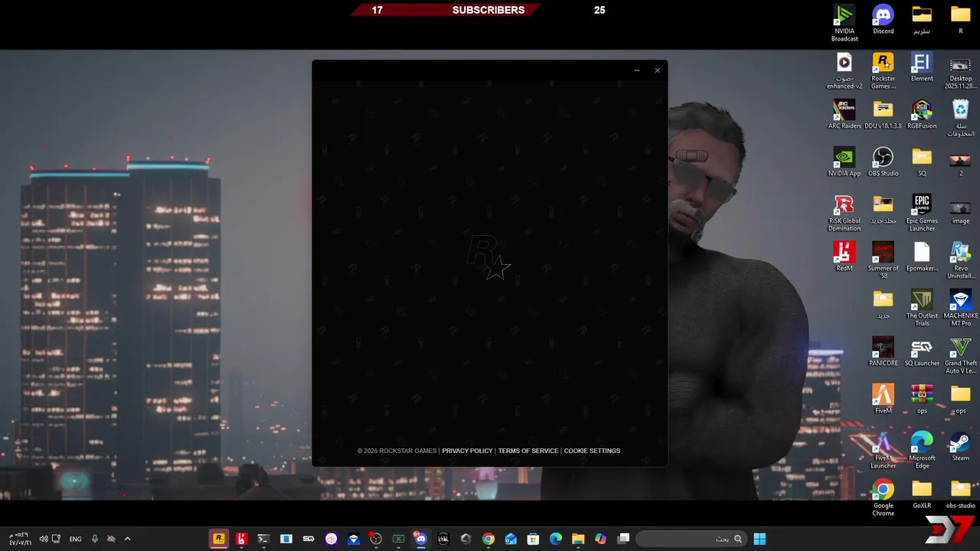
Task: Open the Summer of '58 shortcut
Action: (x=883, y=261)
